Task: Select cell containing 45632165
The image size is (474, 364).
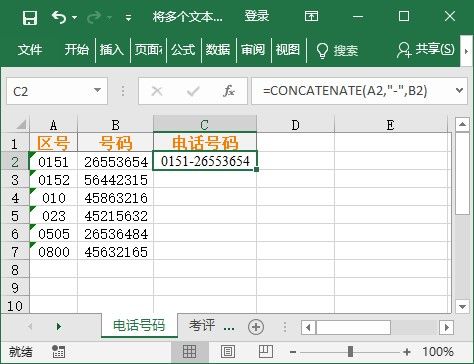Action: click(115, 252)
